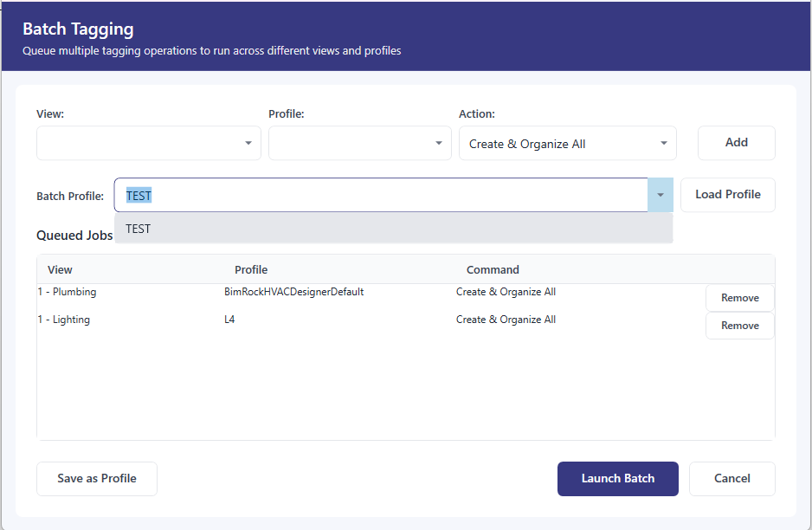Click the Batch Tagging dialog title
This screenshot has height=530, width=812.
(x=78, y=29)
